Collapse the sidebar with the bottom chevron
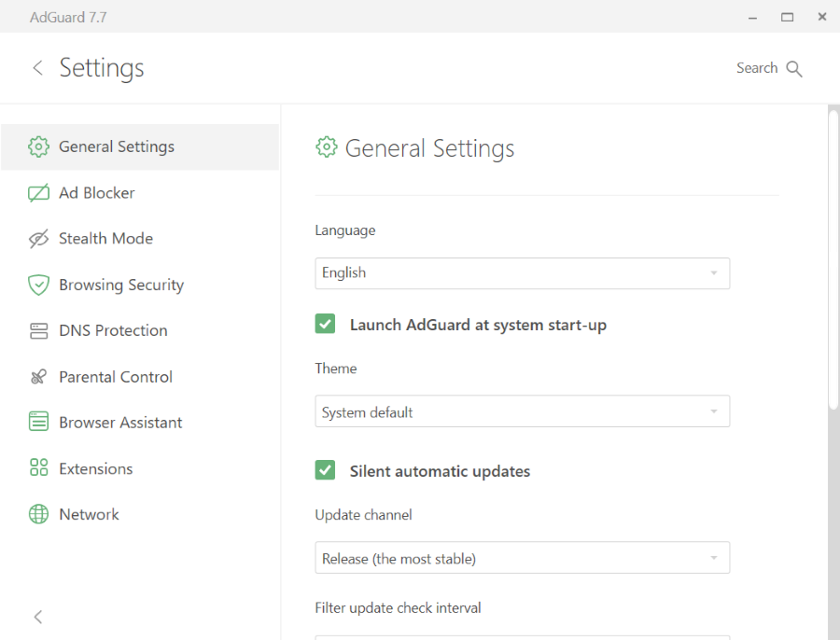Viewport: 840px width, 640px height. 38,617
